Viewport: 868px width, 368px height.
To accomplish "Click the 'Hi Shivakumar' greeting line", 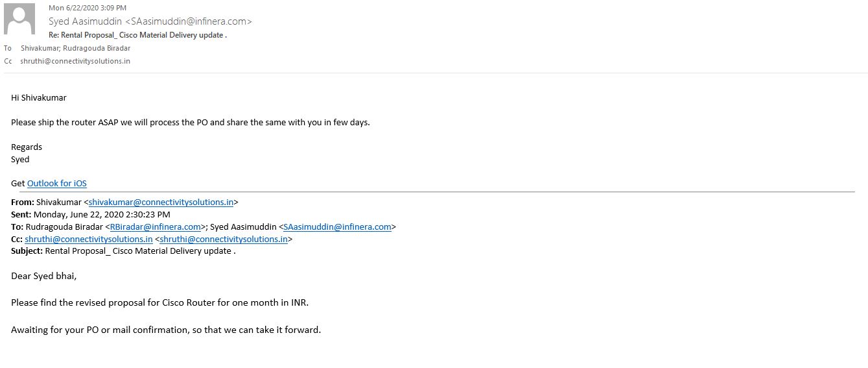I will (39, 97).
